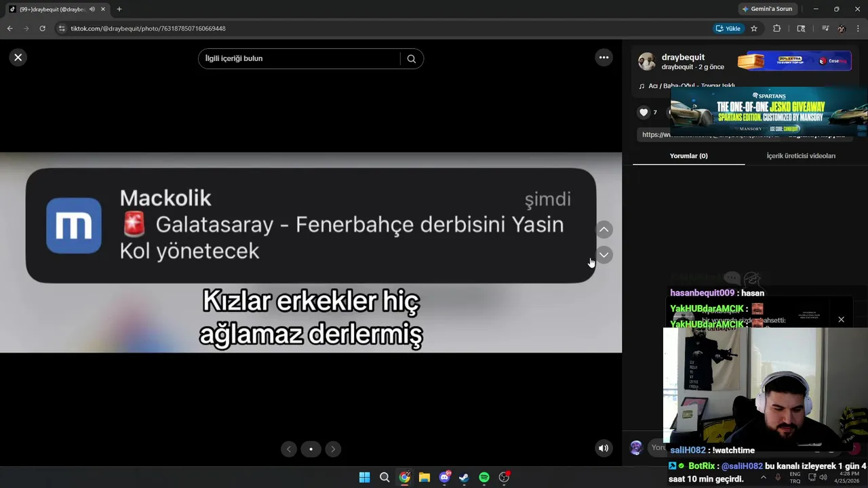
Task: Open the three-dot more options menu
Action: tap(604, 58)
